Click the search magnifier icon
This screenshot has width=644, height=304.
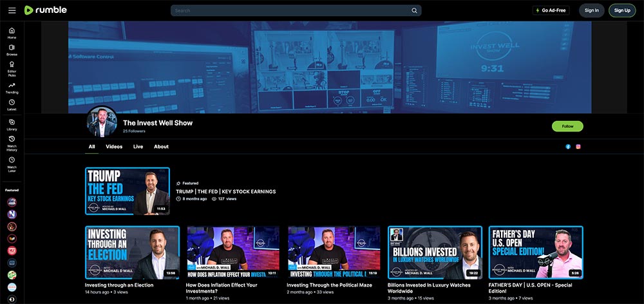tap(414, 11)
